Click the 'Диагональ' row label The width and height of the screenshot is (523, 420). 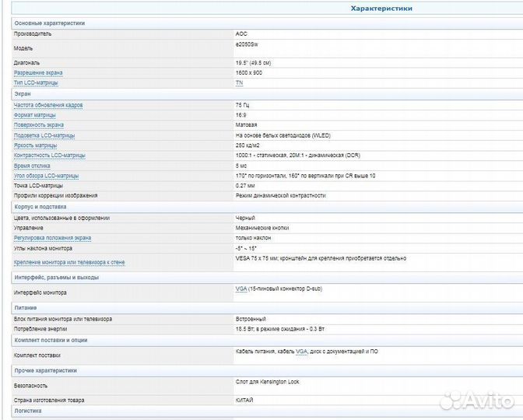coord(26,63)
